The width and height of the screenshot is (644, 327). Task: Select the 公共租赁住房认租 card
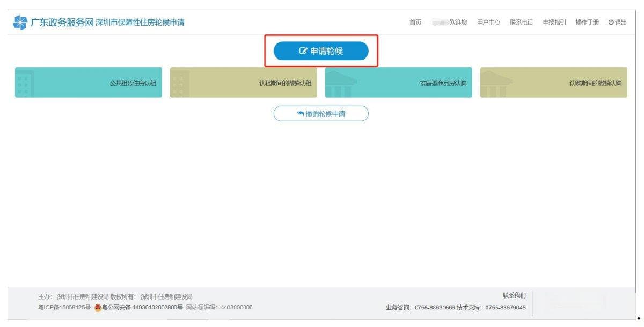88,82
